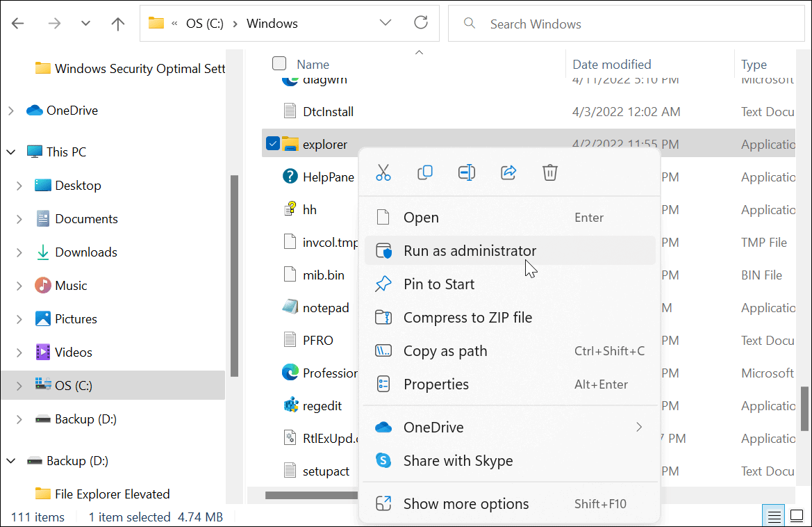Refresh the current folder view
This screenshot has width=812, height=527.
420,22
